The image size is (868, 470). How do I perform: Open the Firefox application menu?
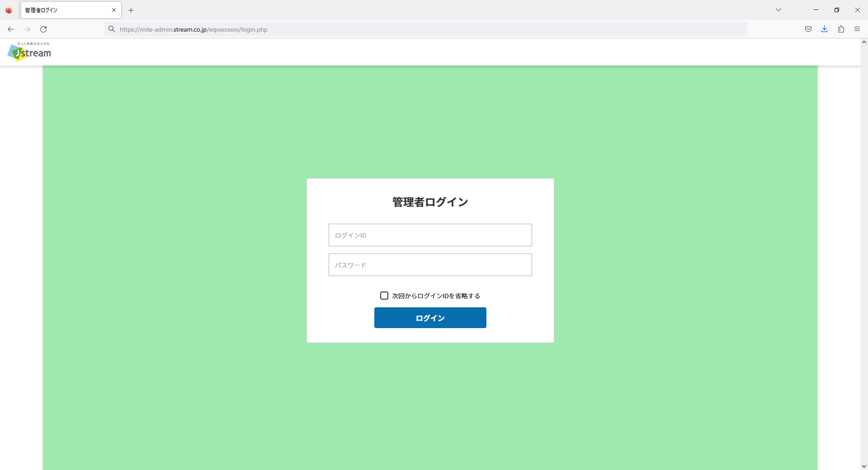point(857,29)
